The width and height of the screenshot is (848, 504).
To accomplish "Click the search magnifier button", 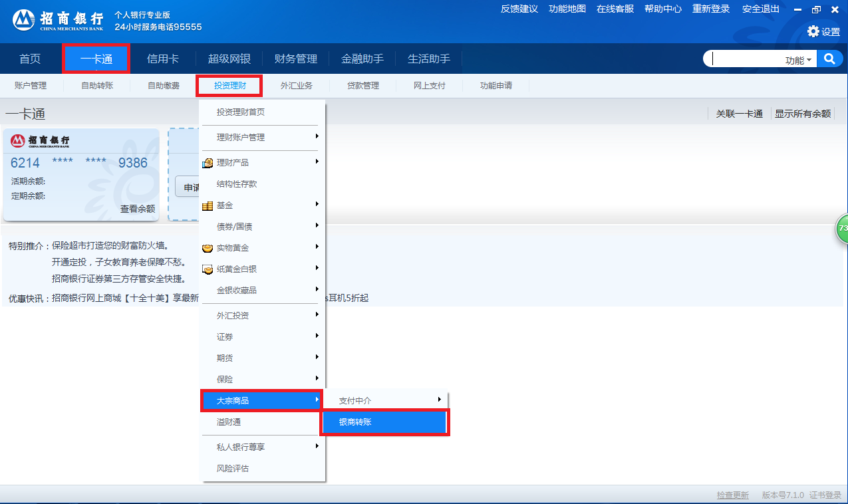I will [x=829, y=59].
